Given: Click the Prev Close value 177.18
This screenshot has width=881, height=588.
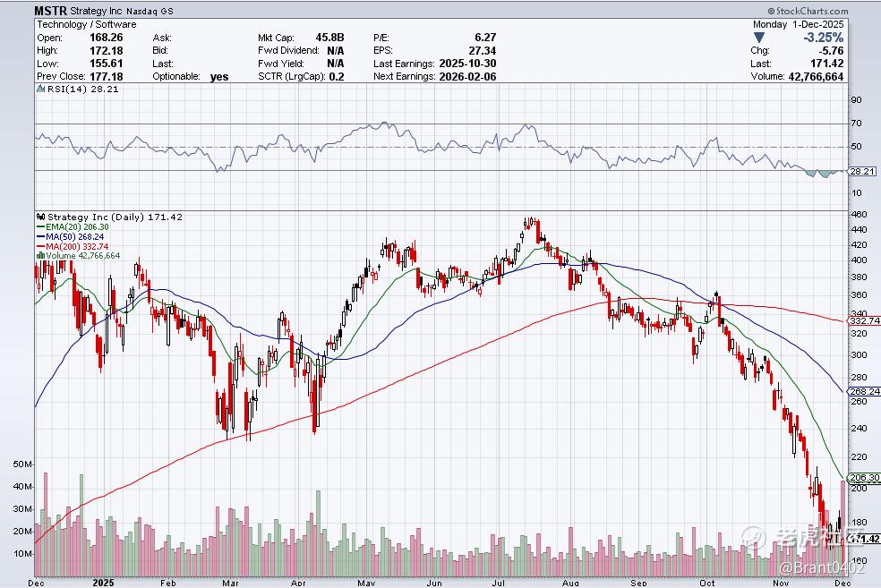Looking at the screenshot, I should point(107,76).
